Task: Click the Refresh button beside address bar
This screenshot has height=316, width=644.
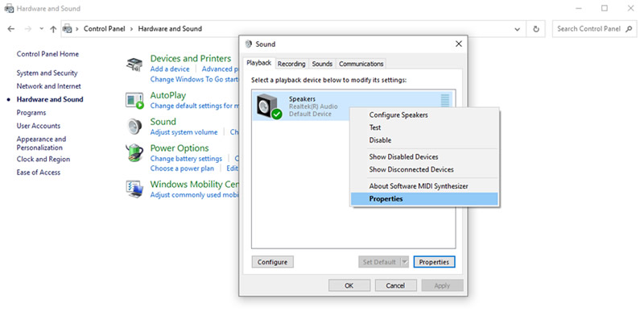Action: pos(536,29)
